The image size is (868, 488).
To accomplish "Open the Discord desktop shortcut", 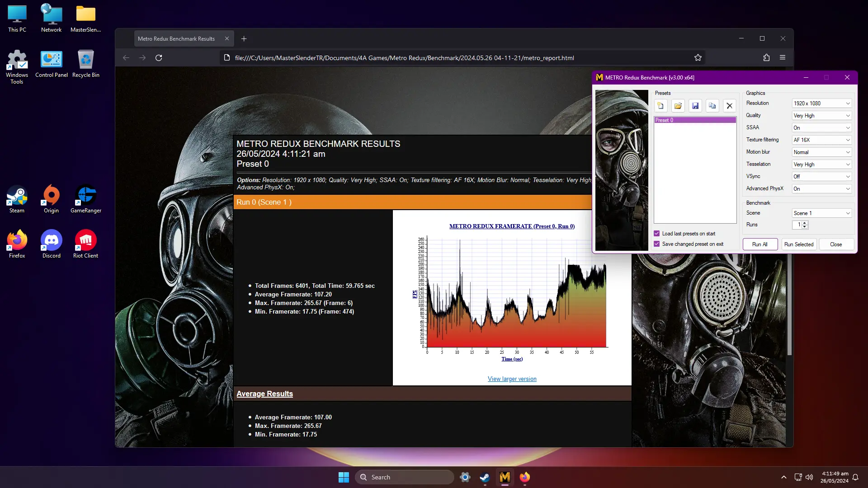I will point(52,244).
